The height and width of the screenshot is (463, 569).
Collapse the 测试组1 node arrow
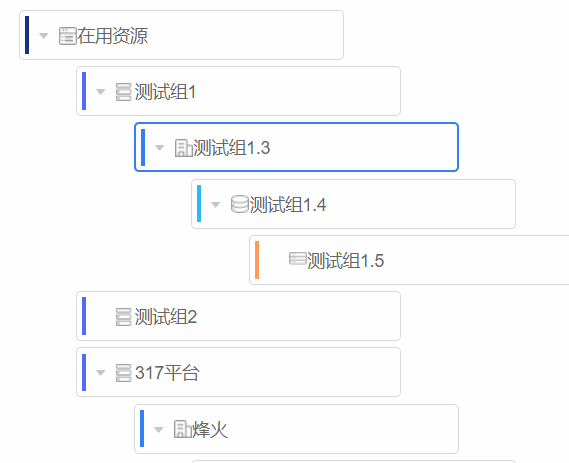(101, 92)
